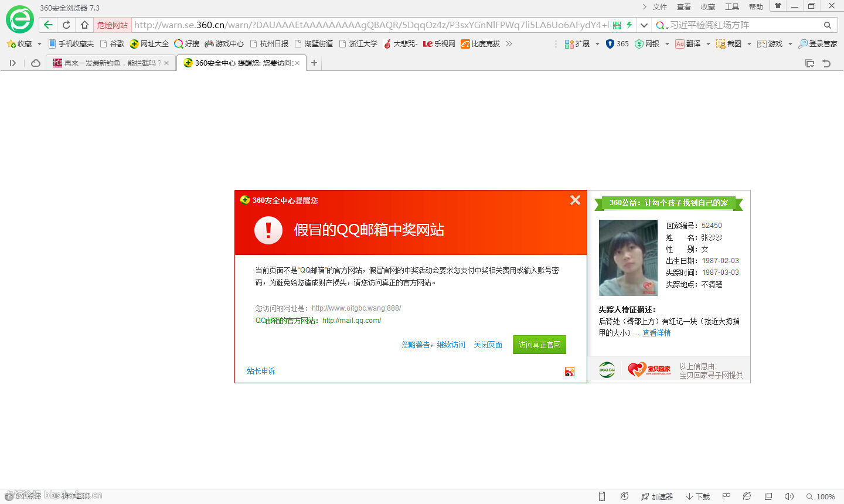Screen dimensions: 844x504
Task: Click the 加速器 accelerator in status bar
Action: click(x=657, y=496)
